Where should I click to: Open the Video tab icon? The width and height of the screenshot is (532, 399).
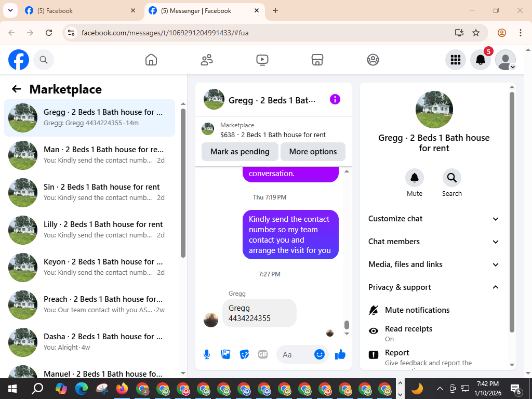tap(262, 60)
